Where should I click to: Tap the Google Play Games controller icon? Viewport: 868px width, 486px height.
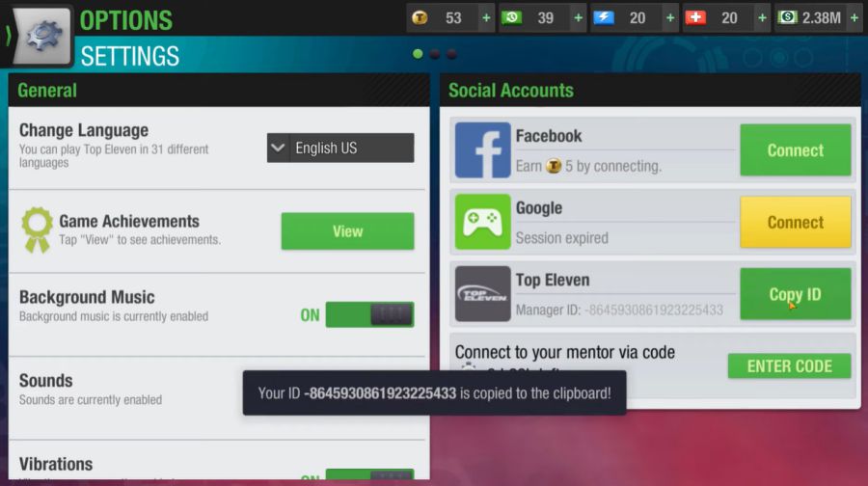tap(483, 222)
